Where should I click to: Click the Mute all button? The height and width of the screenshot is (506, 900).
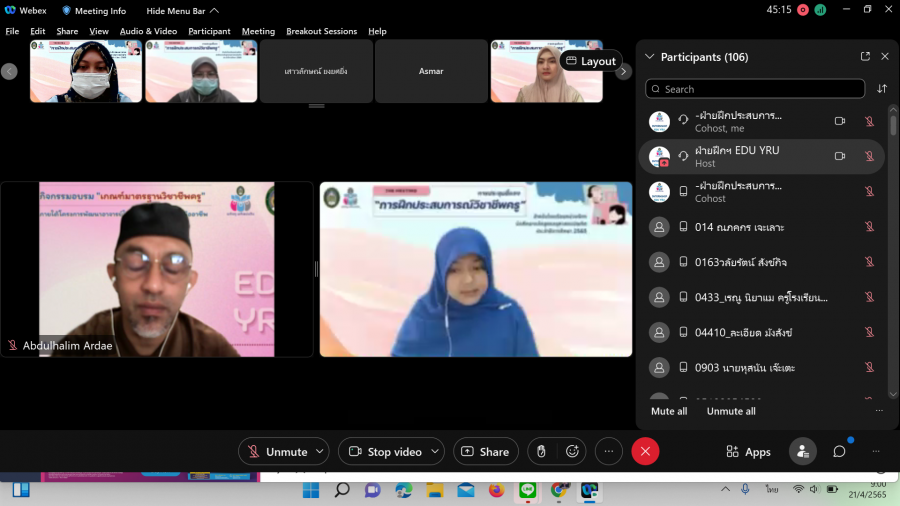point(669,411)
